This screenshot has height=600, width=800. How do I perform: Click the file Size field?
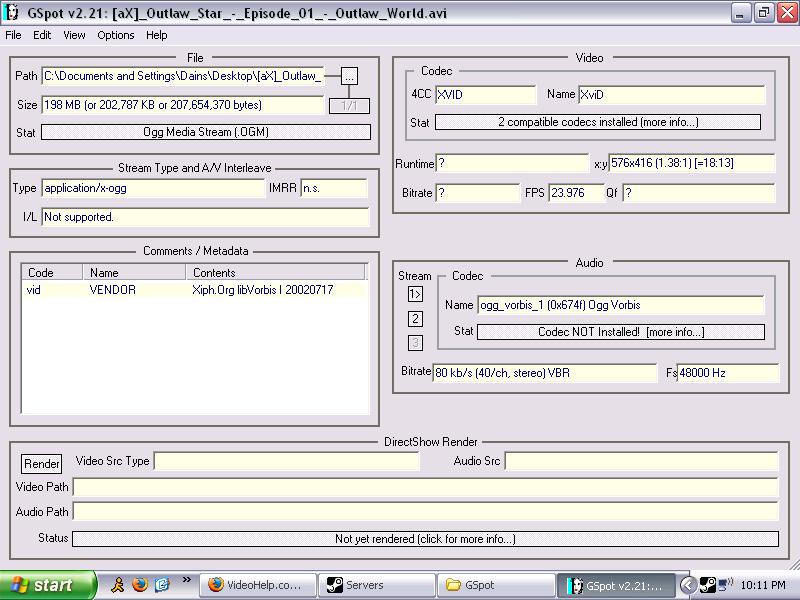tap(183, 105)
